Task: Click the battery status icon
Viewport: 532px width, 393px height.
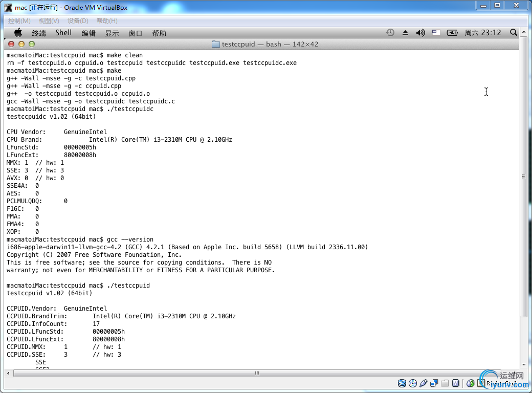Action: click(452, 33)
